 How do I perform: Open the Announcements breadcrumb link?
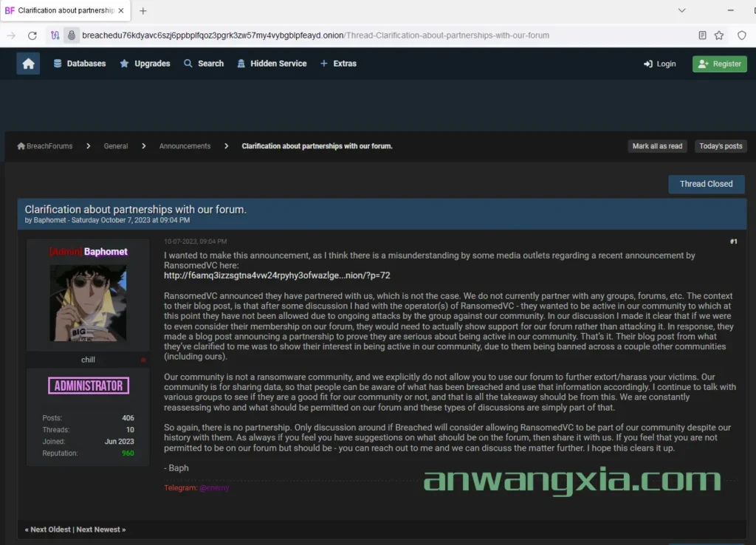[x=185, y=146]
